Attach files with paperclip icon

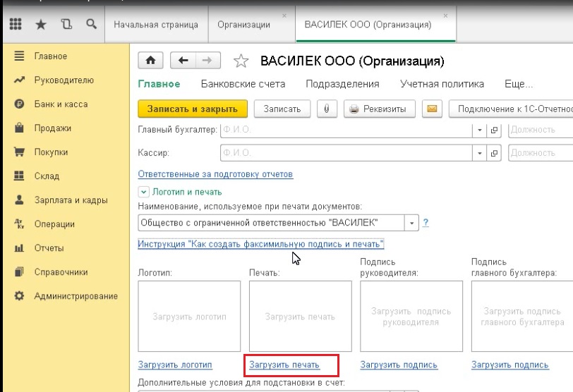(327, 109)
